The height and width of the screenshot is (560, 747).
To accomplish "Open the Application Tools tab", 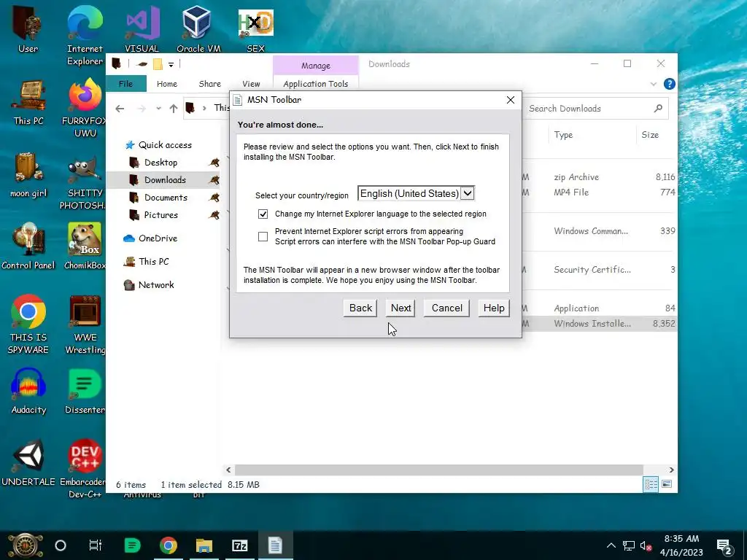I will pos(315,84).
